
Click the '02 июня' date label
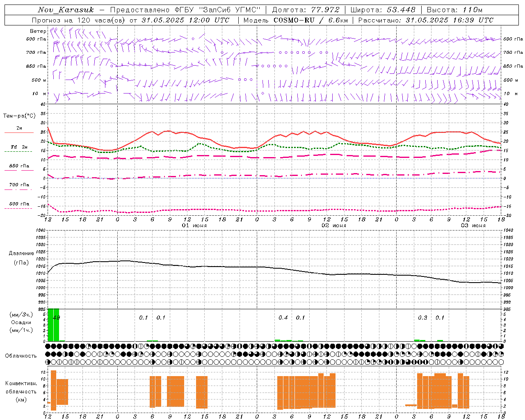[333, 226]
